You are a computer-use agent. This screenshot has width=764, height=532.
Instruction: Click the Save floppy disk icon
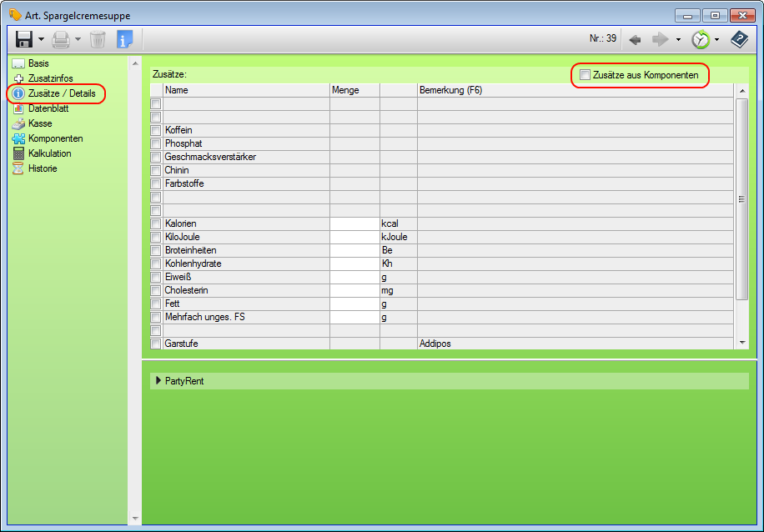[x=23, y=39]
